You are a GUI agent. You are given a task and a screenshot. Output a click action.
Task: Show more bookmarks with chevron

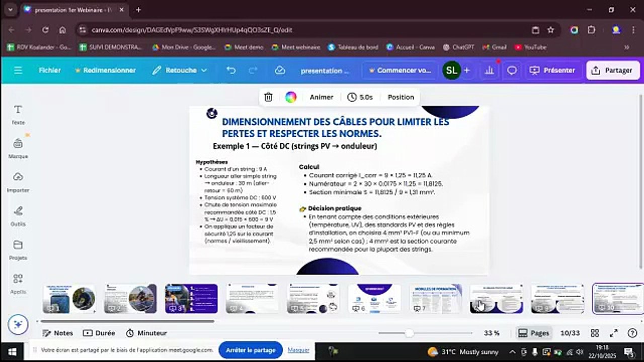tap(626, 47)
